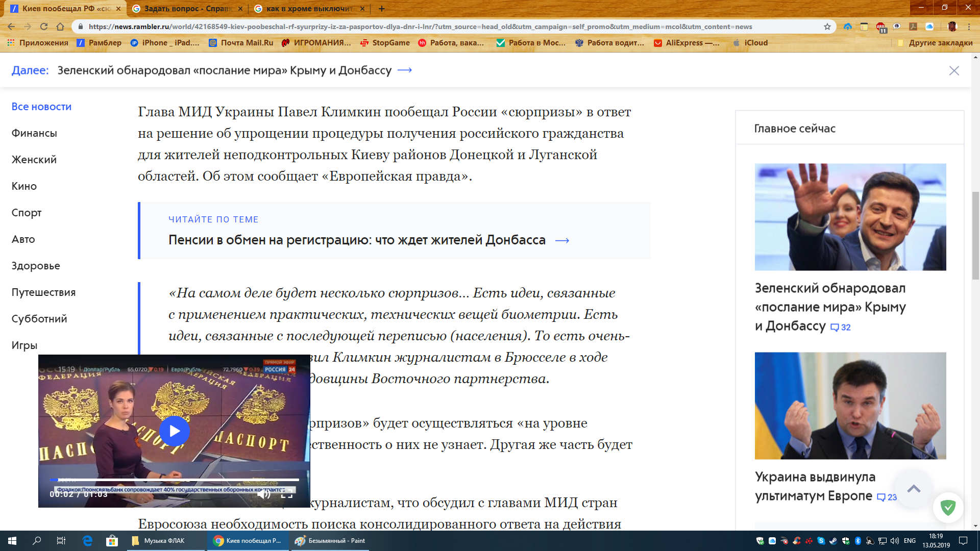Launch Microsoft Edge from taskbar
The width and height of the screenshot is (980, 551).
point(87,541)
